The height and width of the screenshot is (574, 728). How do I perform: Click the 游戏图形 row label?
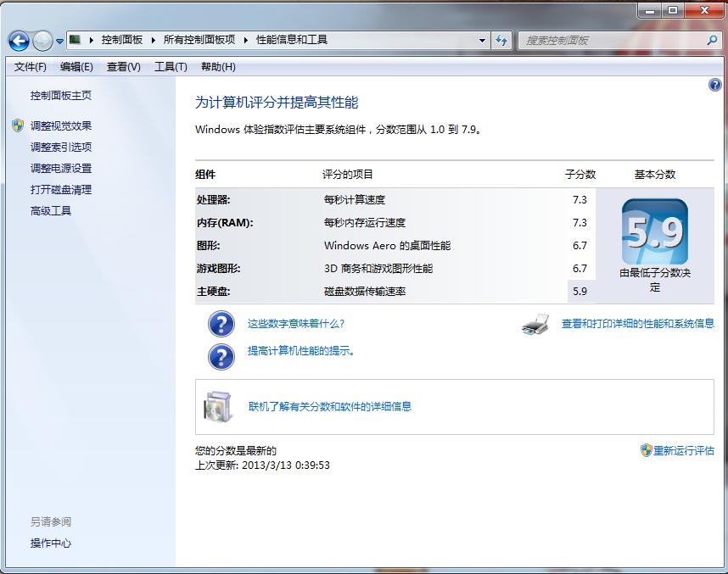[219, 269]
